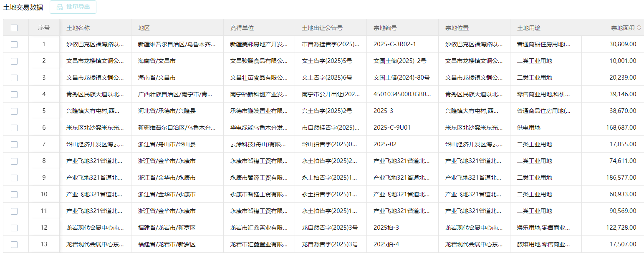Click the 土地名称 column header
644x253 pixels.
[78, 28]
